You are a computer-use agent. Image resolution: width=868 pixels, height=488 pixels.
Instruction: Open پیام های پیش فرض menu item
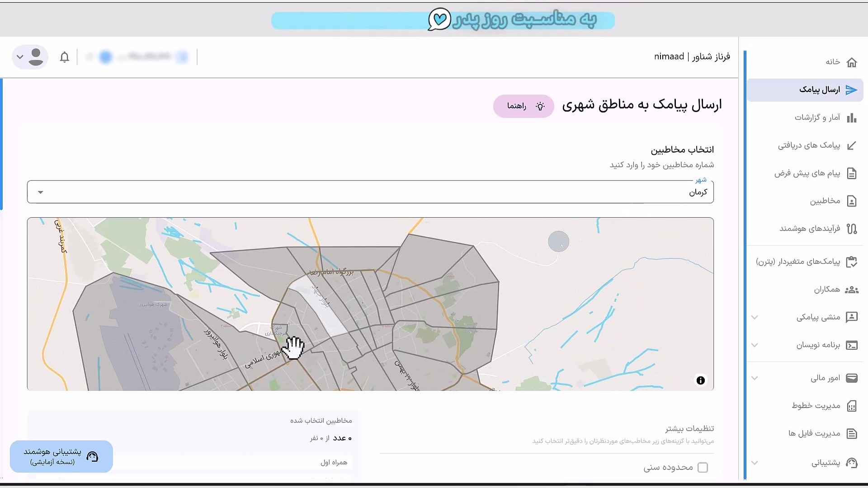pos(807,173)
